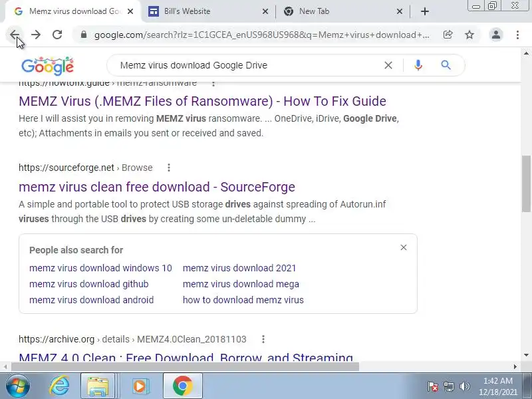Click the vertical scrollbar thumb

[526, 184]
